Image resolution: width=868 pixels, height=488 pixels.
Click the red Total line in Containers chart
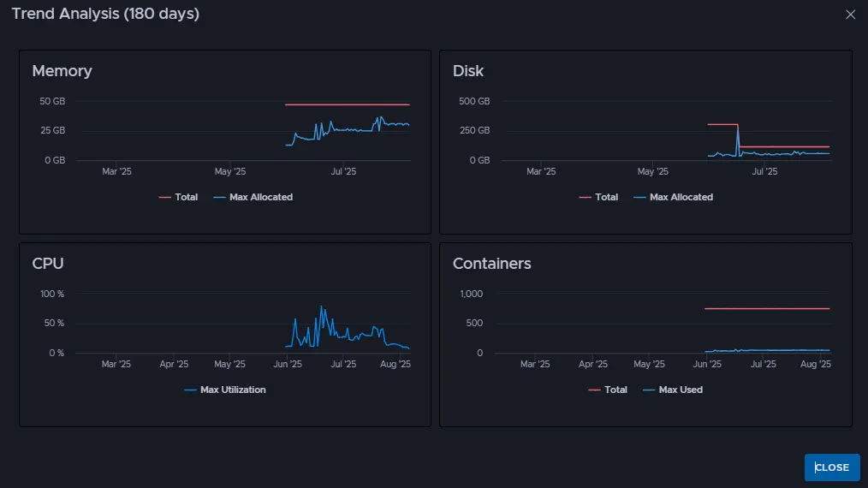click(766, 308)
